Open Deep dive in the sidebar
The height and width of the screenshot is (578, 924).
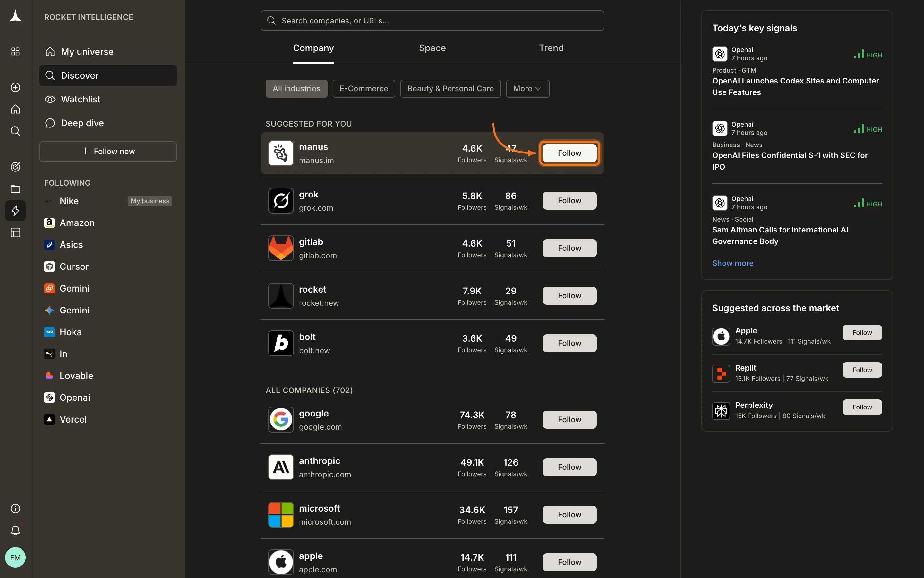(108, 123)
